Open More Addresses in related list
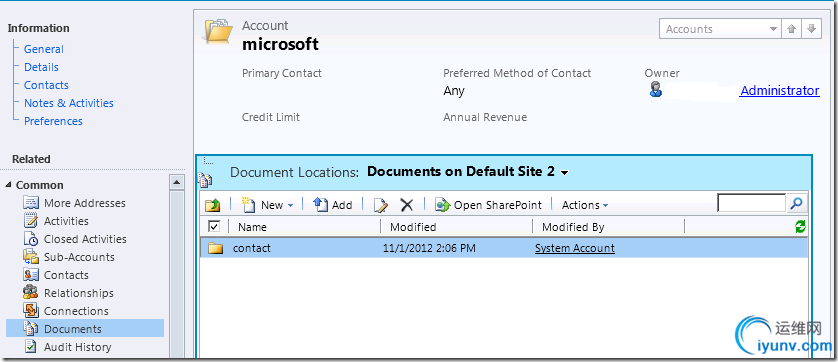Viewport: 838px width, 362px height. pyautogui.click(x=84, y=203)
